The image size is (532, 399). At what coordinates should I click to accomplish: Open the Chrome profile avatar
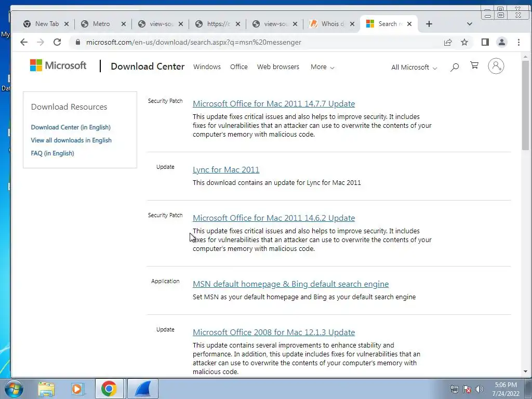[501, 42]
